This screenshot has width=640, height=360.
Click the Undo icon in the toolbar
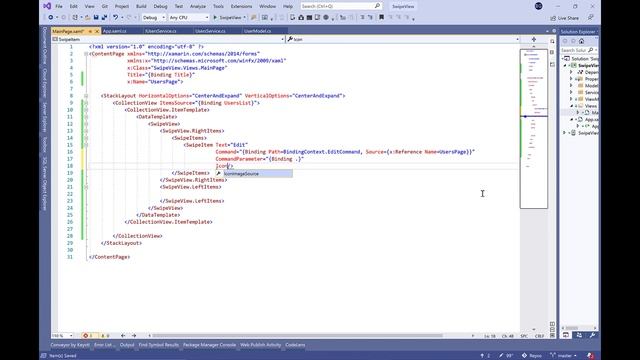coord(116,18)
